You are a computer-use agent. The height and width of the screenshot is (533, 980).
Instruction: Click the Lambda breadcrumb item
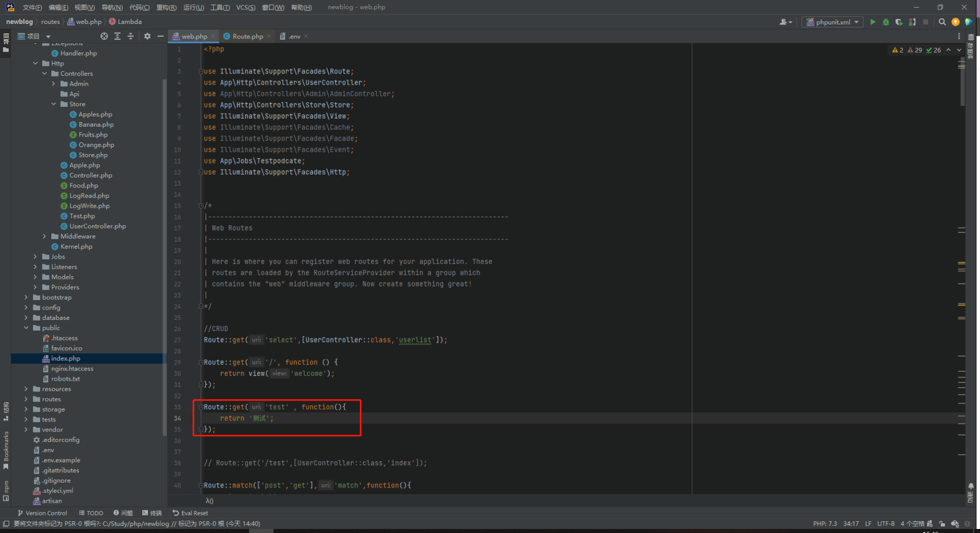[125, 22]
